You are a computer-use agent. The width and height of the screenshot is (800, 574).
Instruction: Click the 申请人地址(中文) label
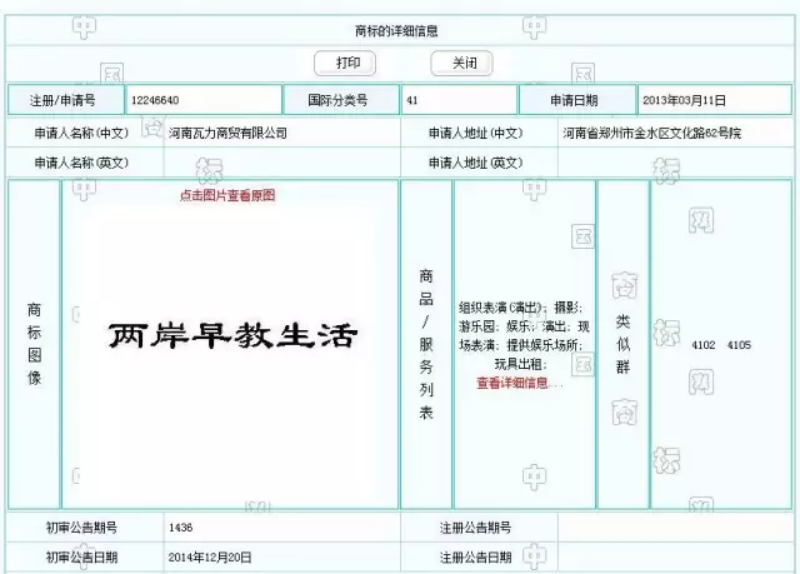pos(476,133)
